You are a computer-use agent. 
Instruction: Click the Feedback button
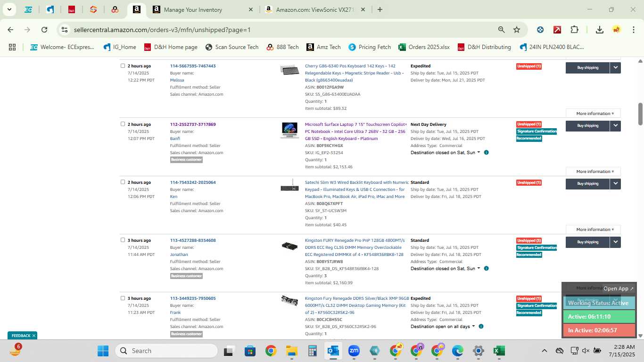pos(22,336)
